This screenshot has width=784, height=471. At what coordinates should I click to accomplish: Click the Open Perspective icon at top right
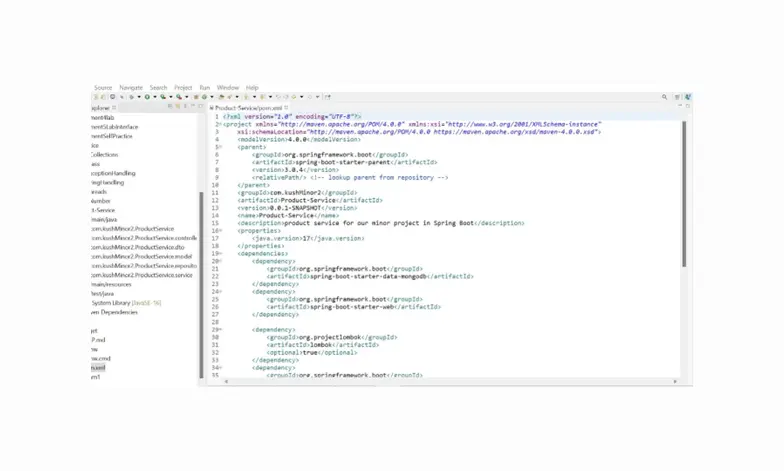pos(677,97)
